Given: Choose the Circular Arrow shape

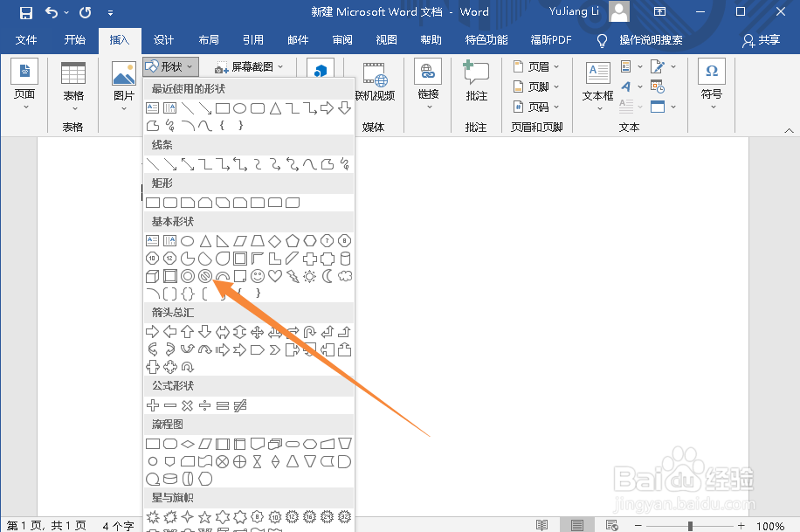Looking at the screenshot, I should coord(188,367).
